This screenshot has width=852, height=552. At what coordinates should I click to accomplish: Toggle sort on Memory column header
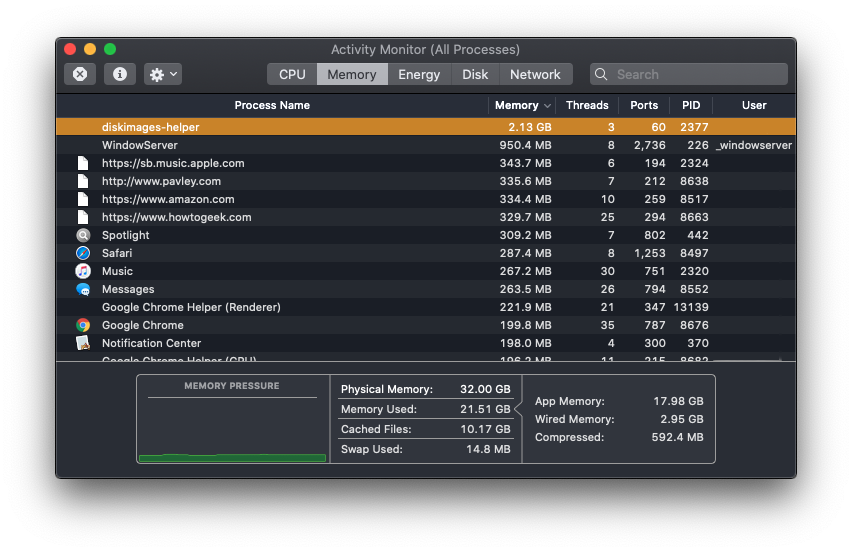[522, 105]
